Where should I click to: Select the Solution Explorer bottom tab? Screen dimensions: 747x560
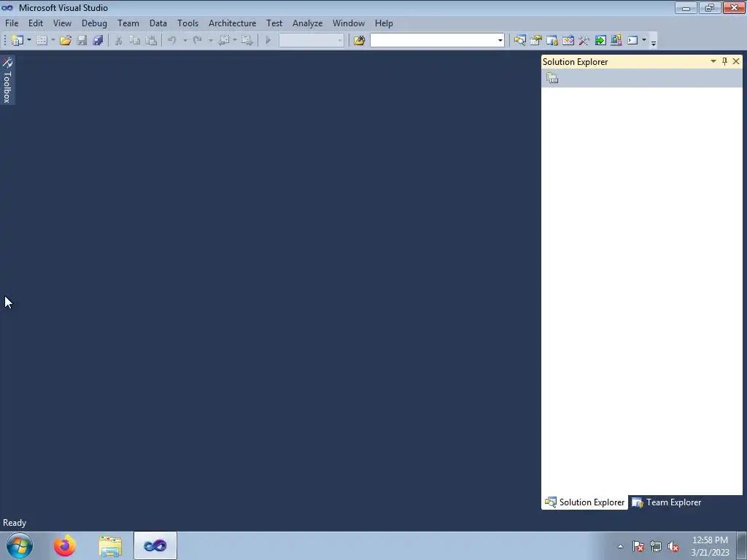(584, 502)
